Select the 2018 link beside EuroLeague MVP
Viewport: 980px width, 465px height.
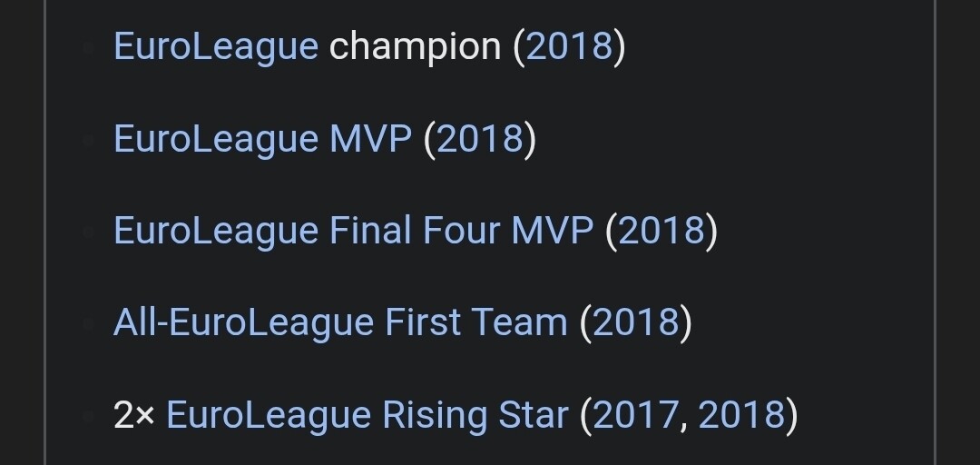pos(480,138)
